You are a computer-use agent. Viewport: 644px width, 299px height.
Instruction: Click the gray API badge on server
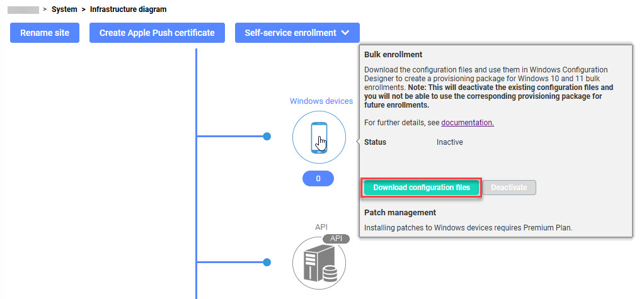coord(336,239)
